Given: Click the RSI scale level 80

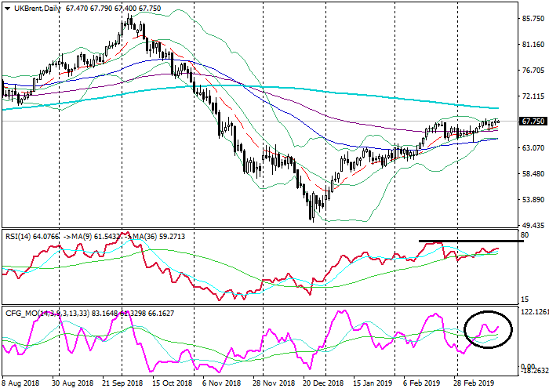Looking at the screenshot, I should pyautogui.click(x=524, y=235).
